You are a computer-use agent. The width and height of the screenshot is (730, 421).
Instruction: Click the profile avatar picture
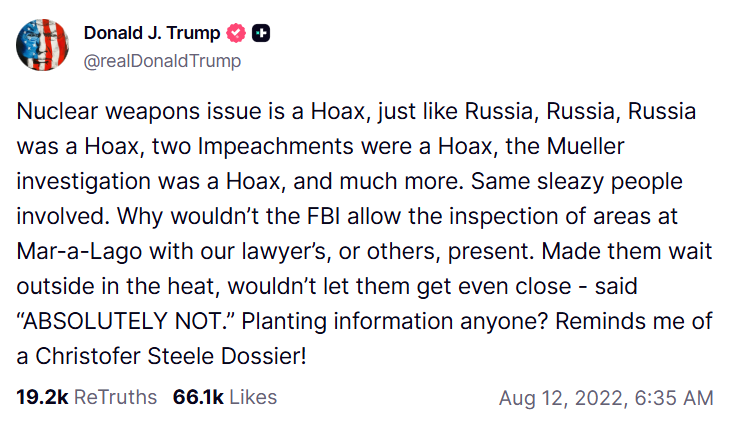(42, 45)
